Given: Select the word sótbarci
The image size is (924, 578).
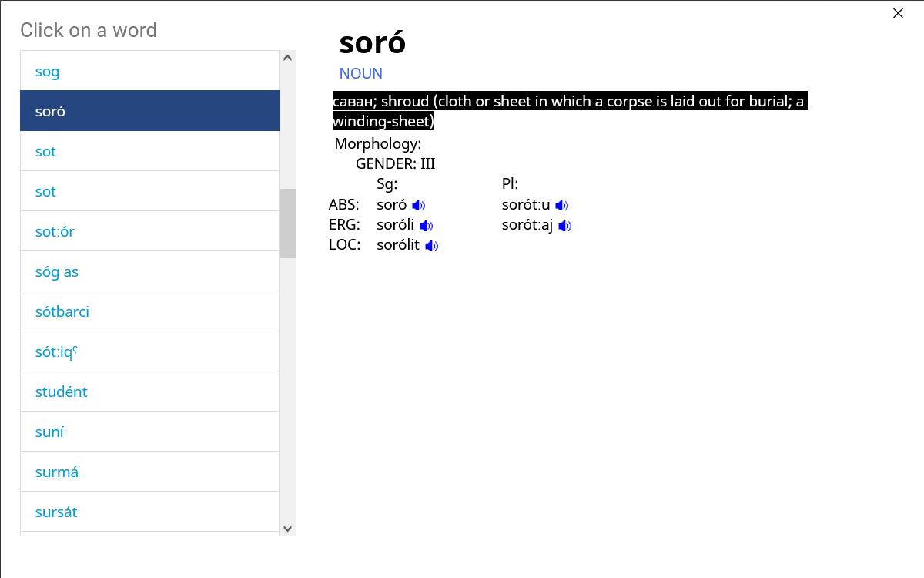Looking at the screenshot, I should pos(149,311).
